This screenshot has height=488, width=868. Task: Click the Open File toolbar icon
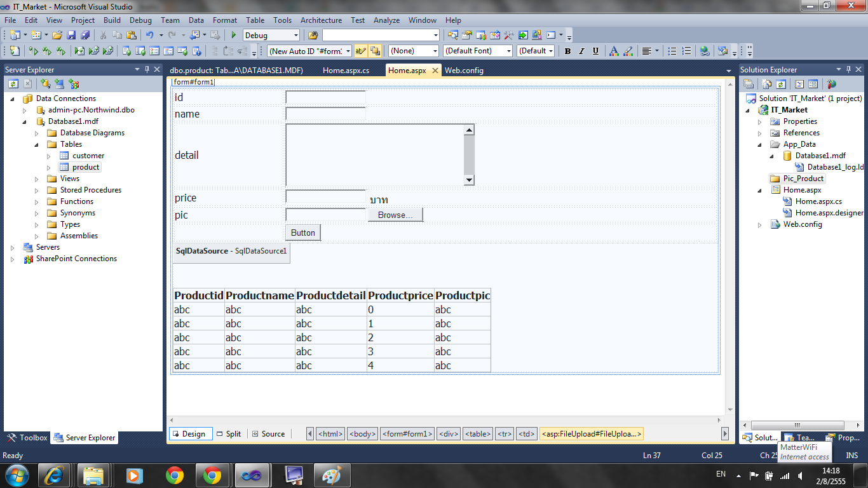point(57,35)
